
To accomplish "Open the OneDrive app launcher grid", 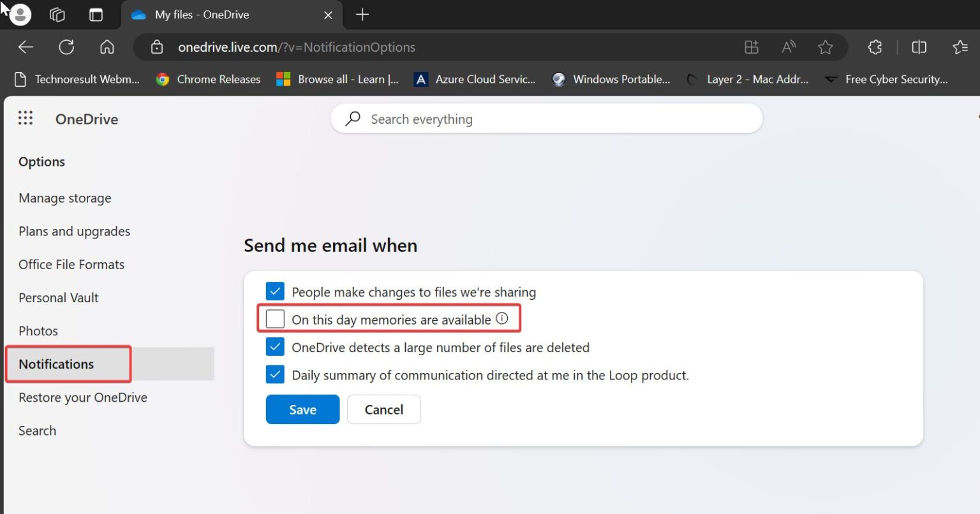I will pos(26,118).
